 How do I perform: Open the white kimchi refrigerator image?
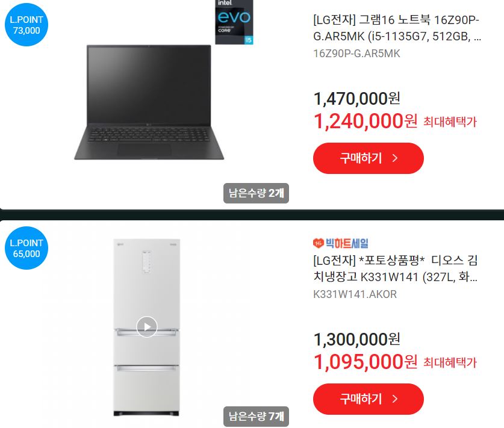click(146, 327)
